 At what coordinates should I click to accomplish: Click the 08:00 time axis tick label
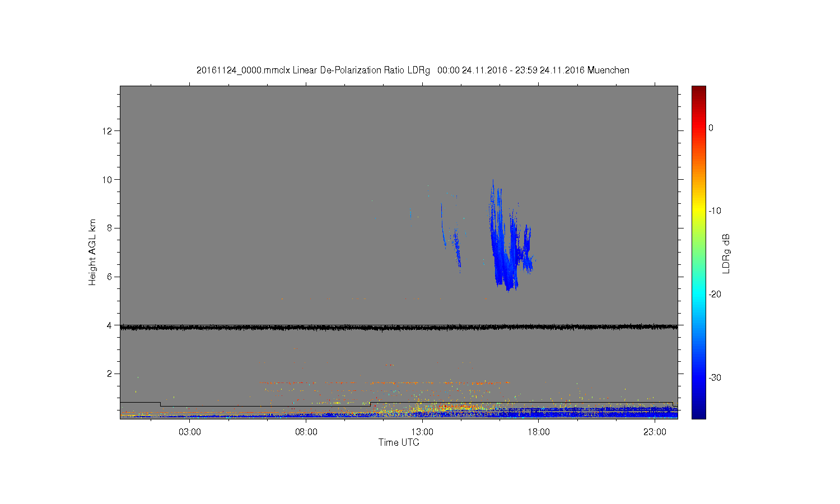[306, 432]
